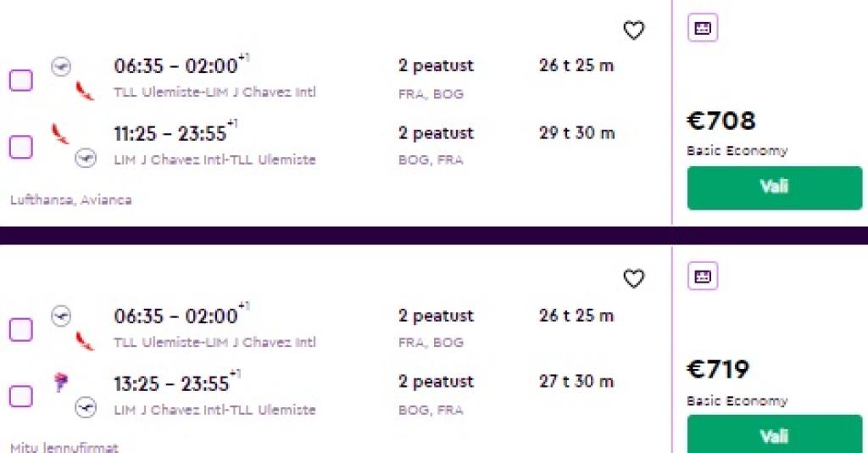The image size is (868, 453).
Task: Click "2 peatust" stops on 11:25 flight
Action: tap(436, 133)
